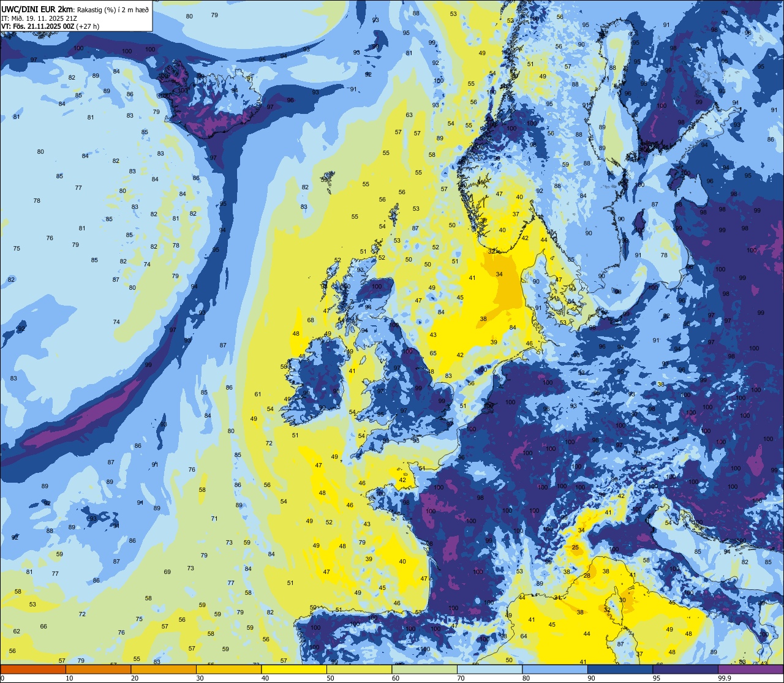Click the 95–99.9 dark navy legend swatch

[x=685, y=670]
